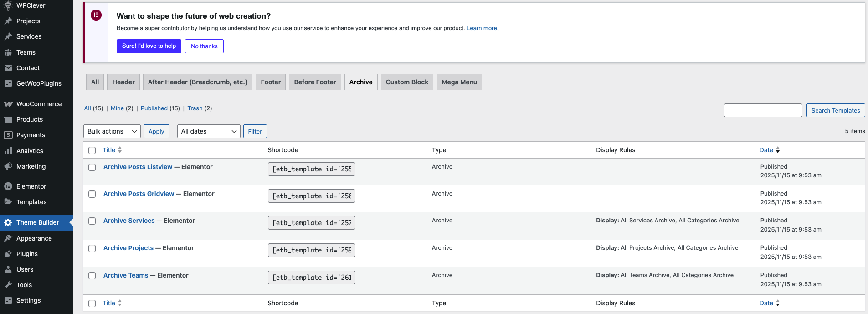Click the search templates input field

[763, 110]
